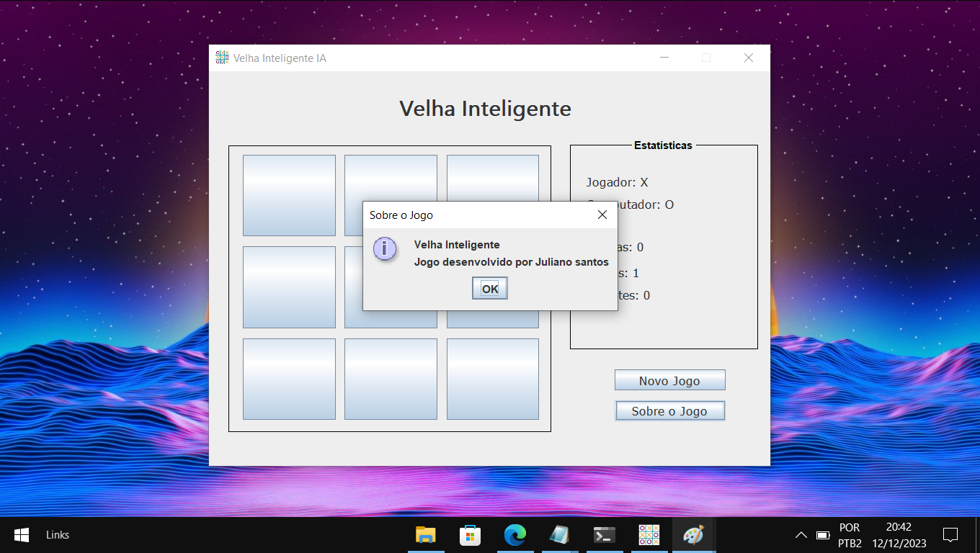This screenshot has height=553, width=980.
Task: Close the Velha Inteligente IA window
Action: 749,58
